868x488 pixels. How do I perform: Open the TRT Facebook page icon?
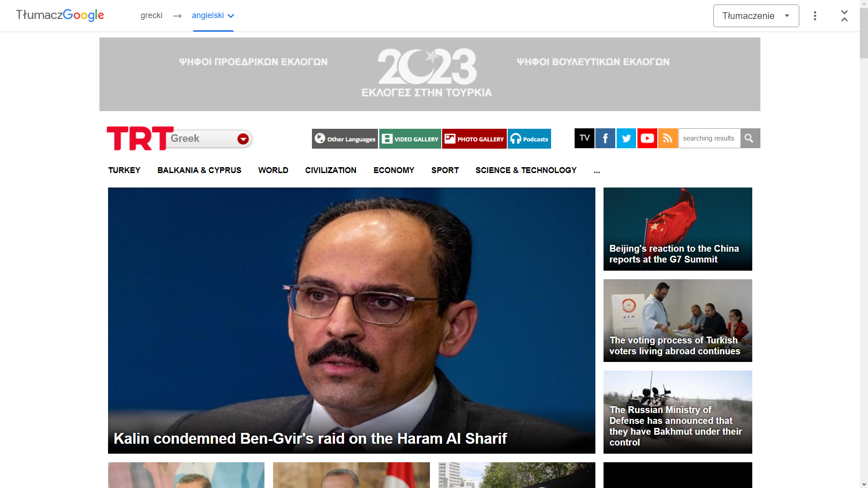point(605,138)
